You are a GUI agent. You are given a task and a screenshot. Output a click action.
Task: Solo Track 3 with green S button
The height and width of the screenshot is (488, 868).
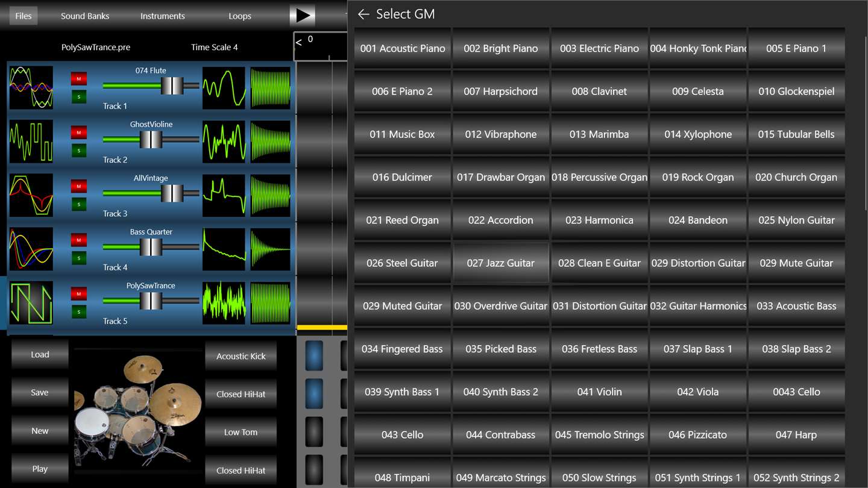click(x=79, y=204)
